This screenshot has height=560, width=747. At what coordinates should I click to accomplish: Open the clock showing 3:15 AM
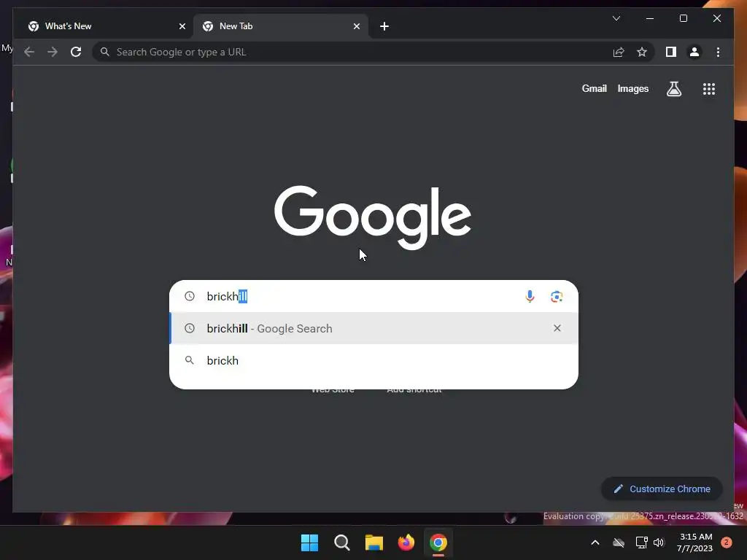click(x=695, y=542)
